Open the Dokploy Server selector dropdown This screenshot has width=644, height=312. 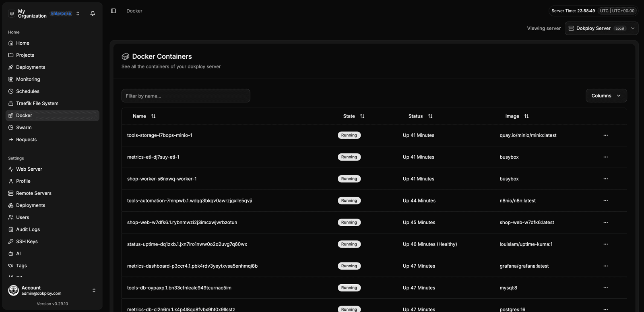click(601, 28)
